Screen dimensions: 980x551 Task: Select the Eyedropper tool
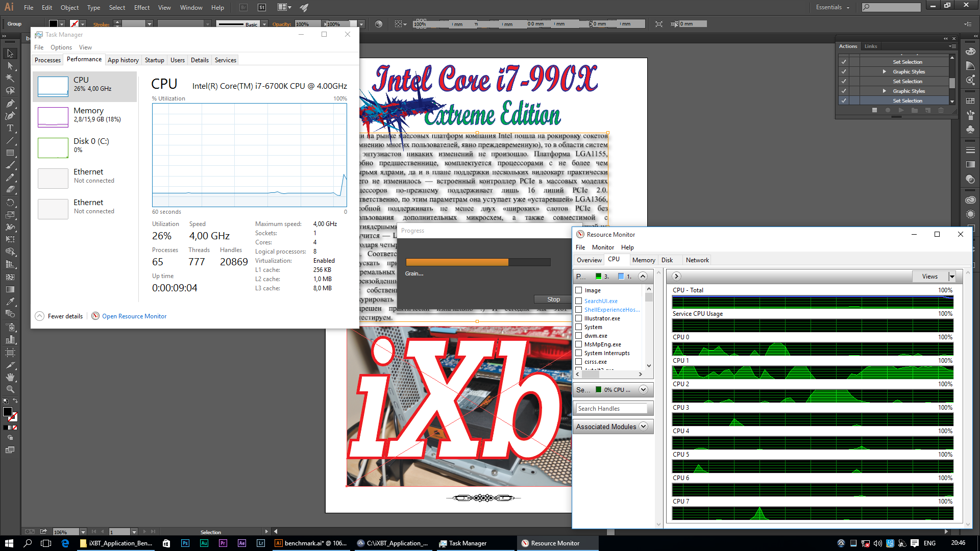point(10,302)
